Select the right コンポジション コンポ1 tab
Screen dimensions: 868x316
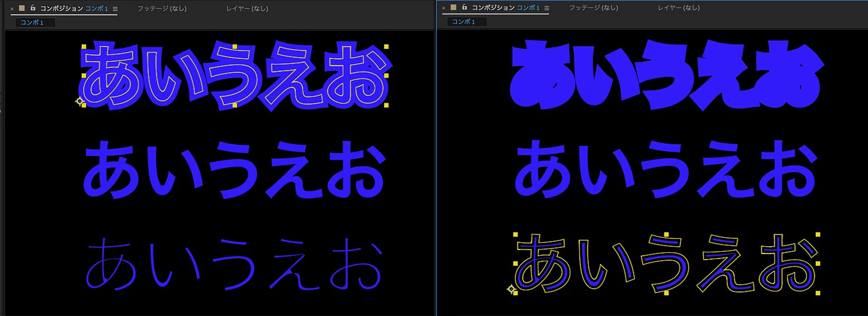pos(506,8)
